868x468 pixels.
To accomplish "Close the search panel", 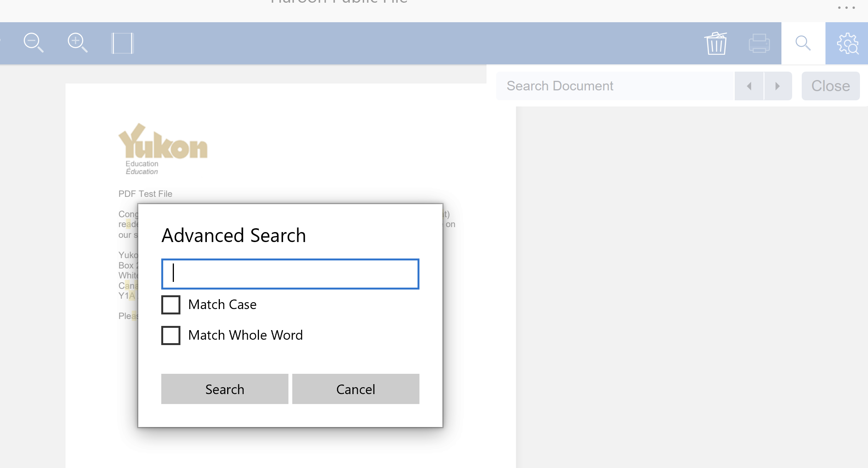I will [830, 86].
